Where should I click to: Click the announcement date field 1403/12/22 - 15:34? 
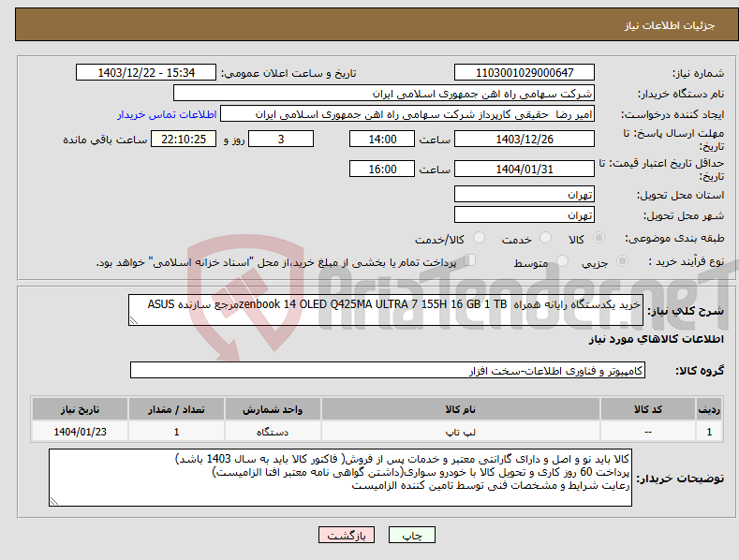coord(146,73)
